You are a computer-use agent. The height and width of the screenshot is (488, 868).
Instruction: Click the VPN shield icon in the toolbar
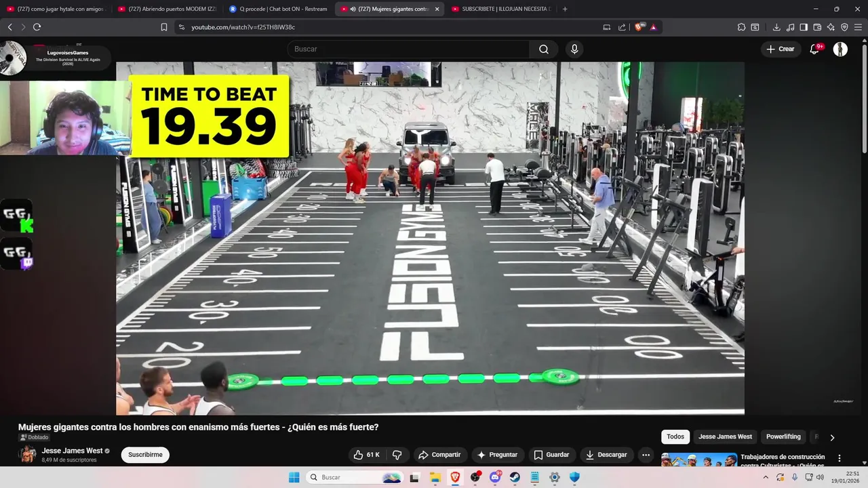click(844, 27)
